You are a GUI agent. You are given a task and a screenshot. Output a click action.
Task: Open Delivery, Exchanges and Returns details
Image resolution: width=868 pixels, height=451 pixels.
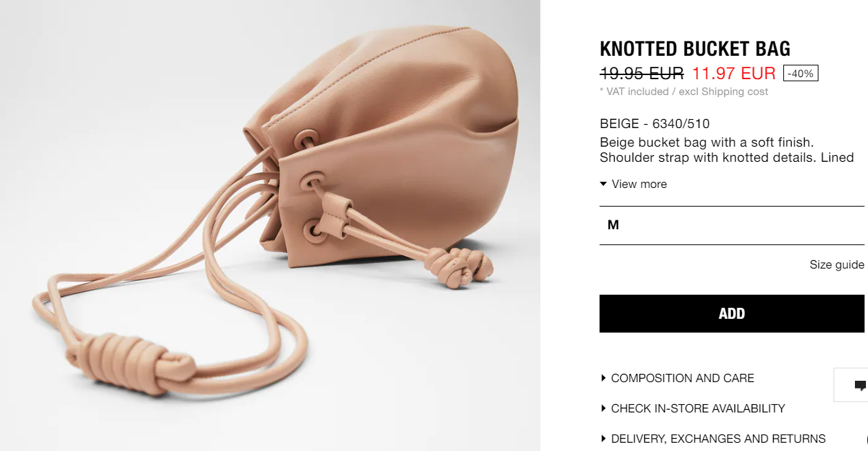(718, 439)
